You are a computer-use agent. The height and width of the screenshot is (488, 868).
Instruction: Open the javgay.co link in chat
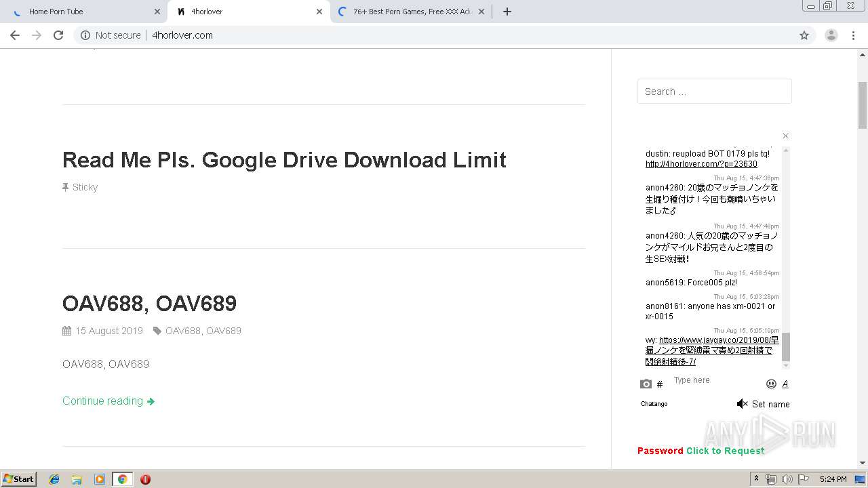point(712,351)
